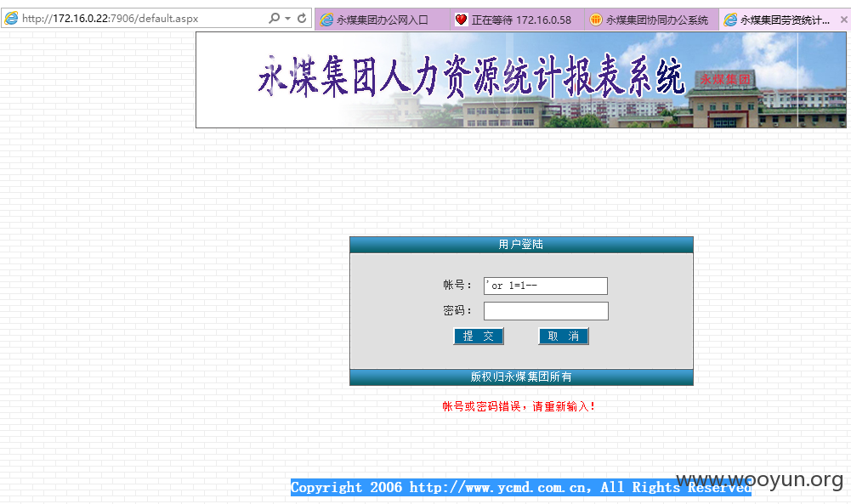Click the 帐号： label
The width and height of the screenshot is (851, 504).
point(457,285)
